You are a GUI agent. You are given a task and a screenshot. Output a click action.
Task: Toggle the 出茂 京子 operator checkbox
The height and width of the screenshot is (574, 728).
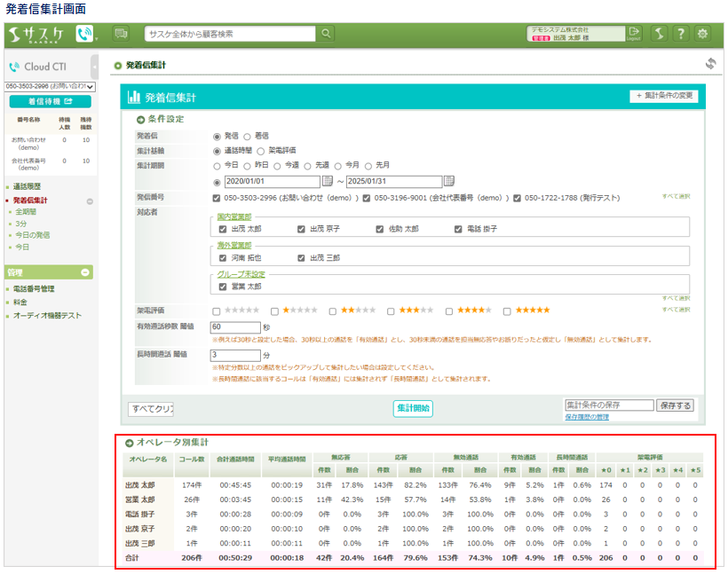click(x=301, y=229)
